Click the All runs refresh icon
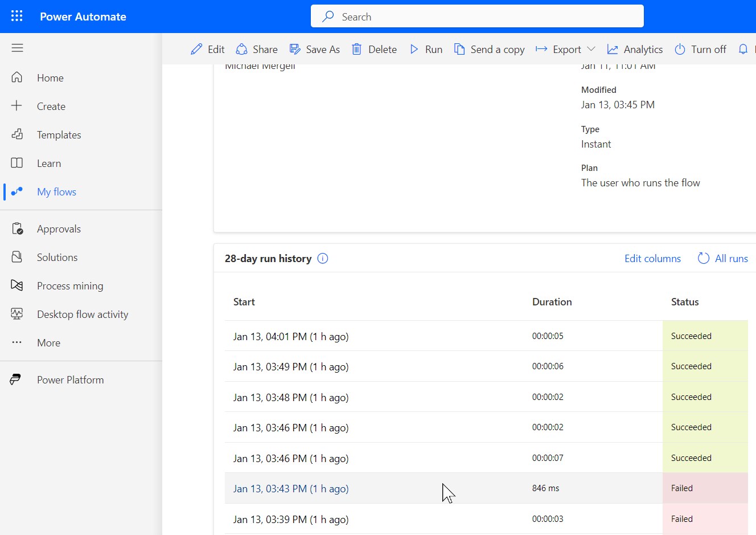The height and width of the screenshot is (535, 756). click(704, 258)
